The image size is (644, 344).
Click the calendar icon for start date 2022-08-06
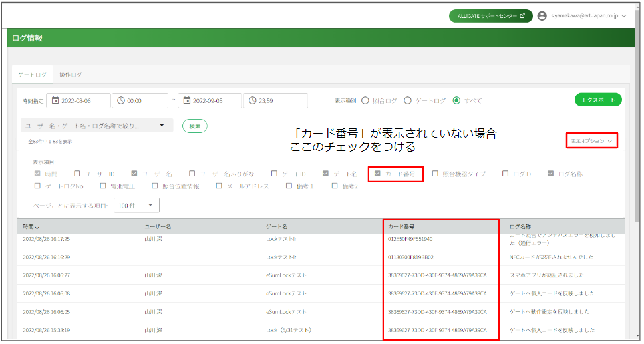[x=55, y=100]
